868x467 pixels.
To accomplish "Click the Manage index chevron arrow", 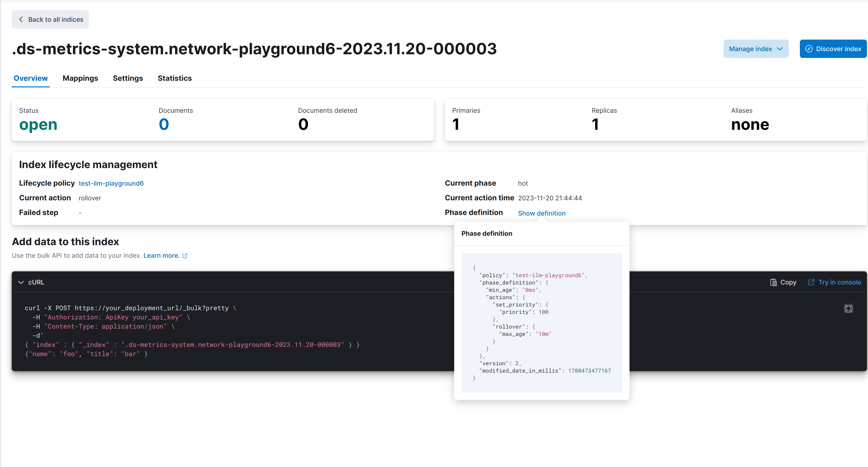I will pyautogui.click(x=780, y=49).
